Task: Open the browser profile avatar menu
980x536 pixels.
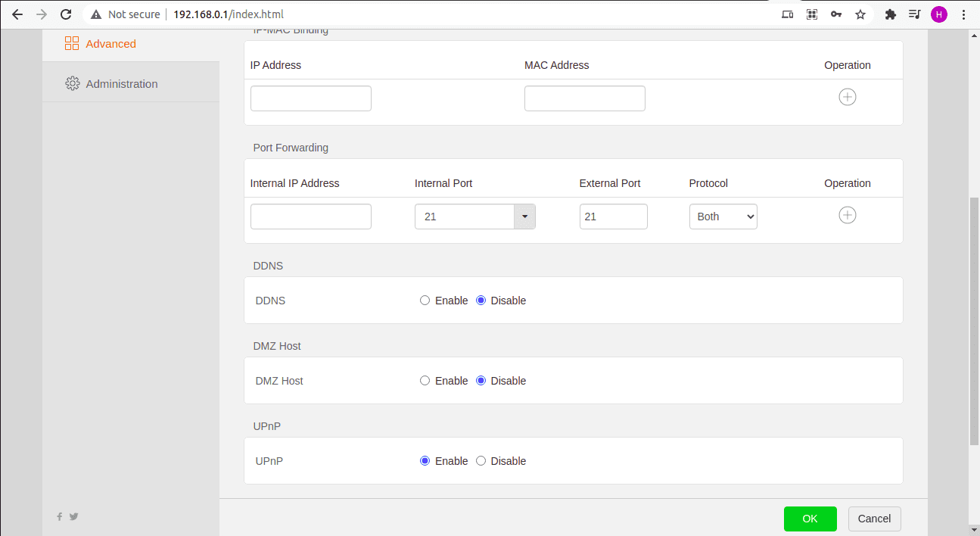Action: click(938, 14)
